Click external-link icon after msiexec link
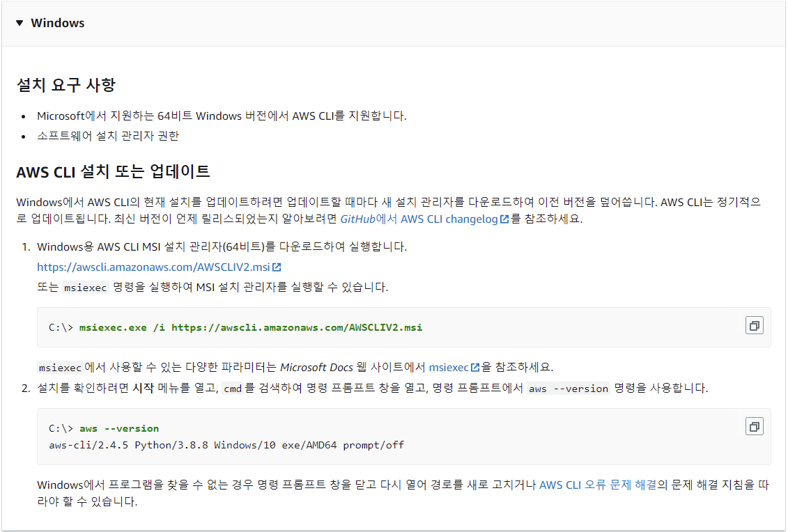 (x=475, y=368)
